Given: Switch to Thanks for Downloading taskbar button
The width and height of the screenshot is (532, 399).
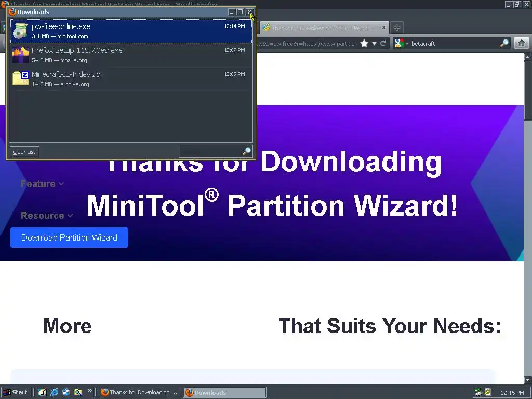Looking at the screenshot, I should [x=140, y=392].
